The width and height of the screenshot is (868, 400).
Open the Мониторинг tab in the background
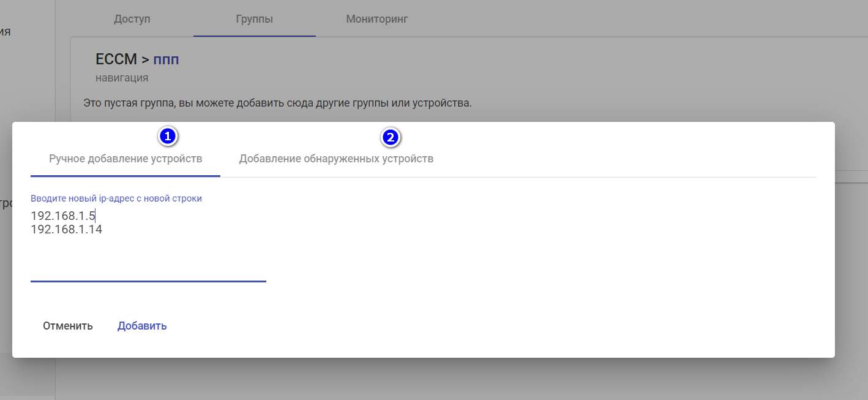tap(377, 19)
